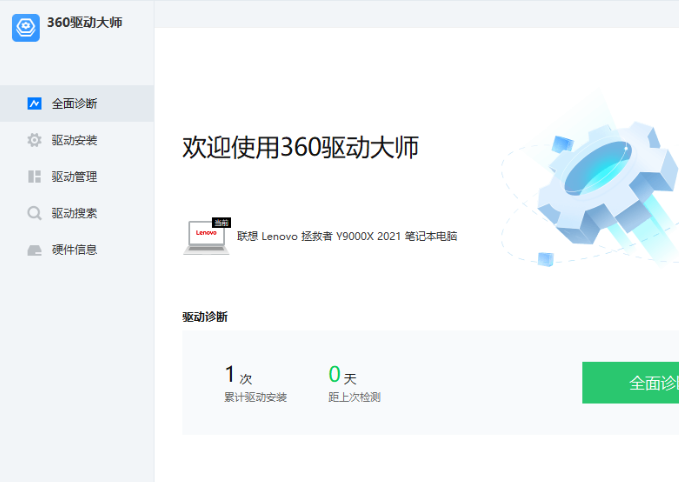Start the green 全面诊断 button
This screenshot has width=679, height=482.
click(x=630, y=383)
